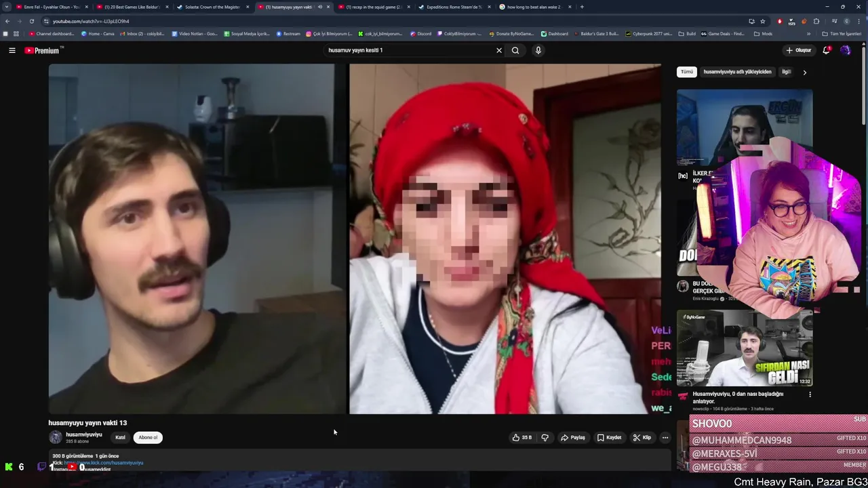This screenshot has width=868, height=488.
Task: Select 'husamviyuviyu adlı yükleyiciden' filter chip
Action: click(x=737, y=72)
